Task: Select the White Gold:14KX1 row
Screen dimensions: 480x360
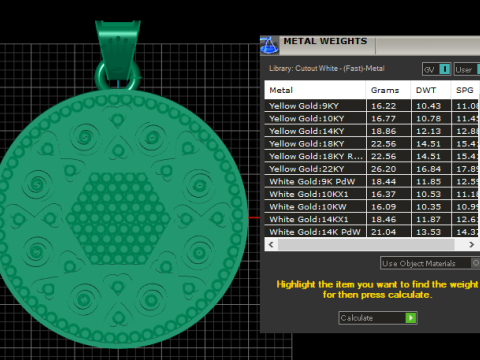Action: 372,219
